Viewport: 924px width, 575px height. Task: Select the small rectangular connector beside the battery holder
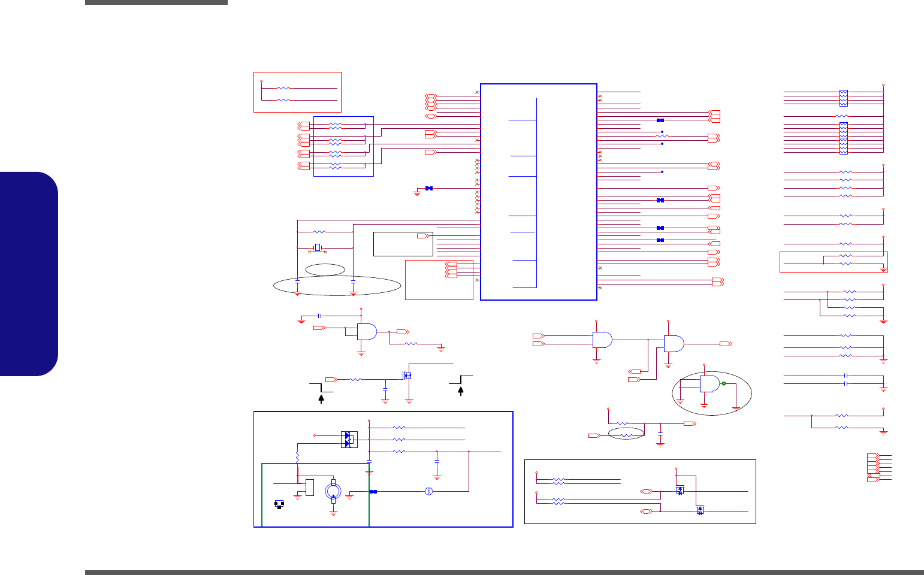(310, 488)
